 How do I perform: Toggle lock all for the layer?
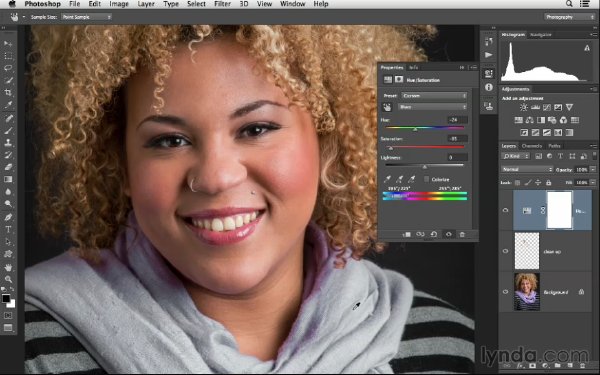click(548, 183)
